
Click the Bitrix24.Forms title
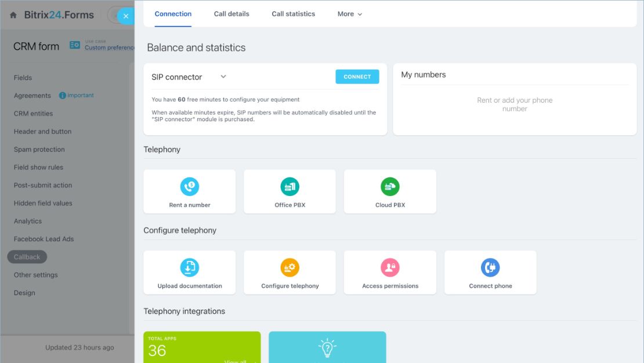click(x=59, y=15)
